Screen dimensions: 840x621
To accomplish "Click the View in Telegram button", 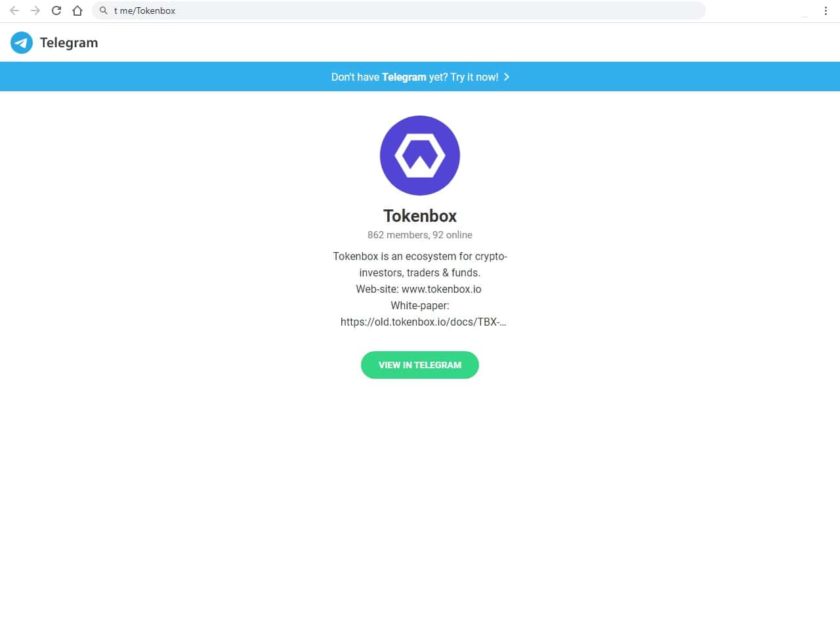I will click(x=420, y=365).
